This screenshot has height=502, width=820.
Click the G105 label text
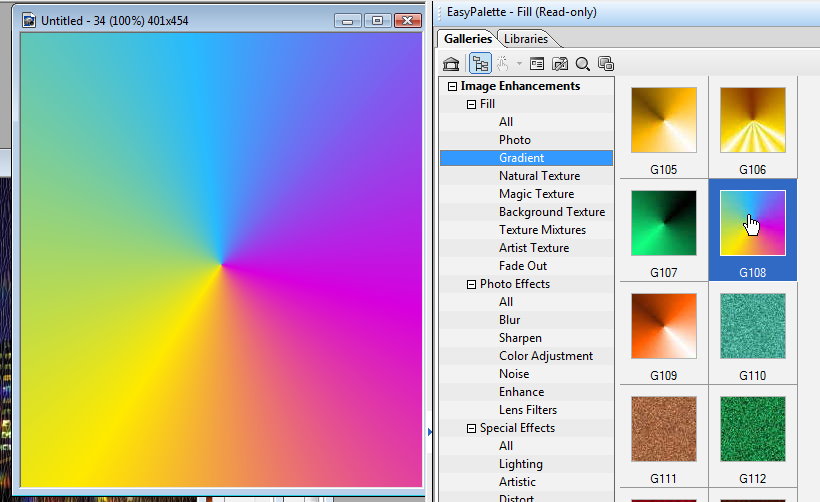(664, 170)
